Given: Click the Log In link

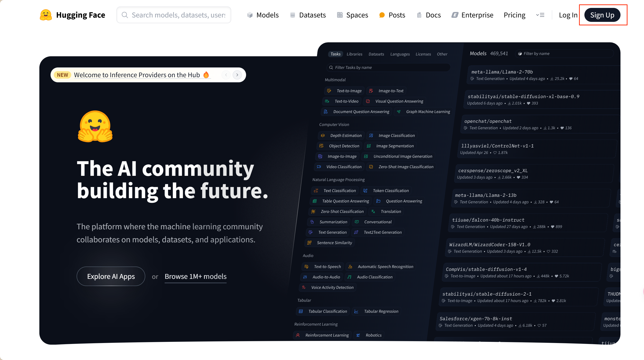Looking at the screenshot, I should [x=568, y=15].
